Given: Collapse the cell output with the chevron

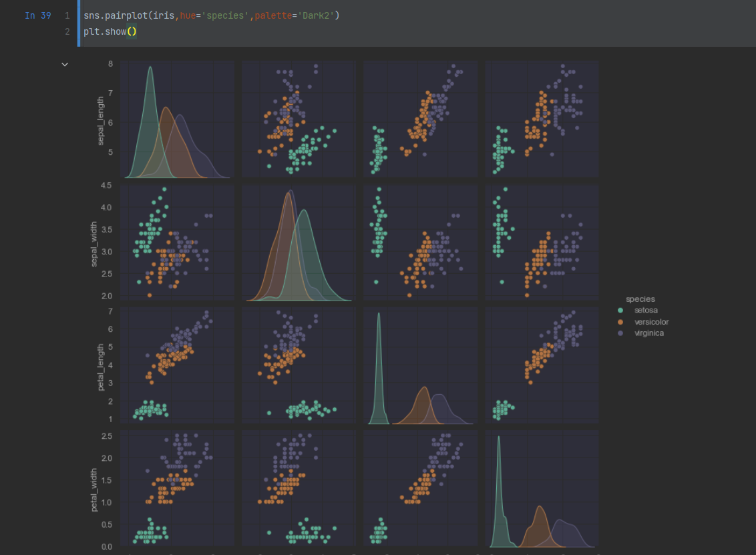Looking at the screenshot, I should [x=65, y=64].
